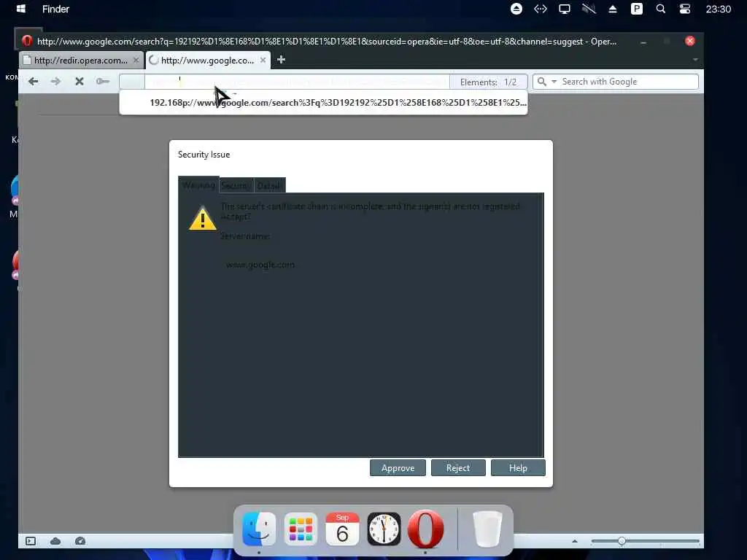Click the display icon in the menu bar
747x560 pixels.
[564, 9]
